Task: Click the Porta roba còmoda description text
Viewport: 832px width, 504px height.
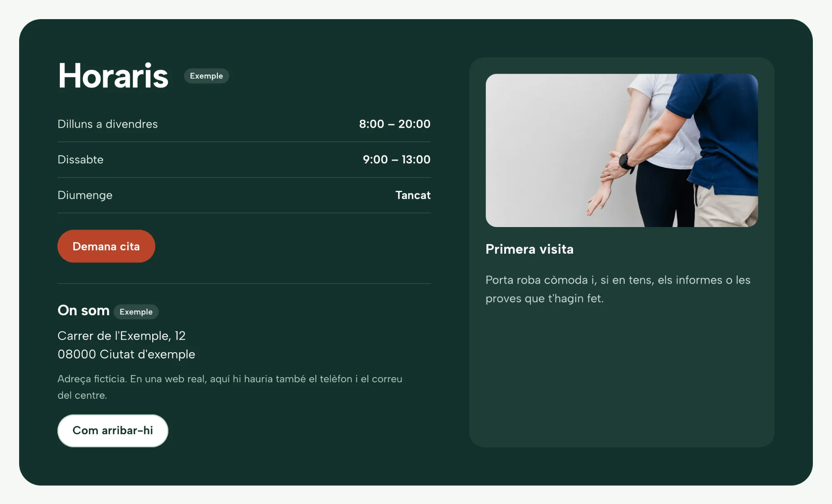Action: (618, 289)
